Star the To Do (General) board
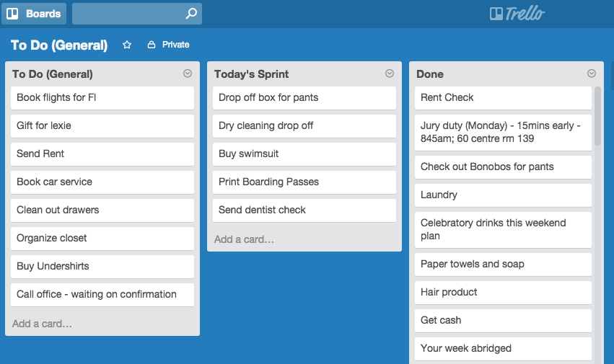The image size is (614, 364). (127, 45)
